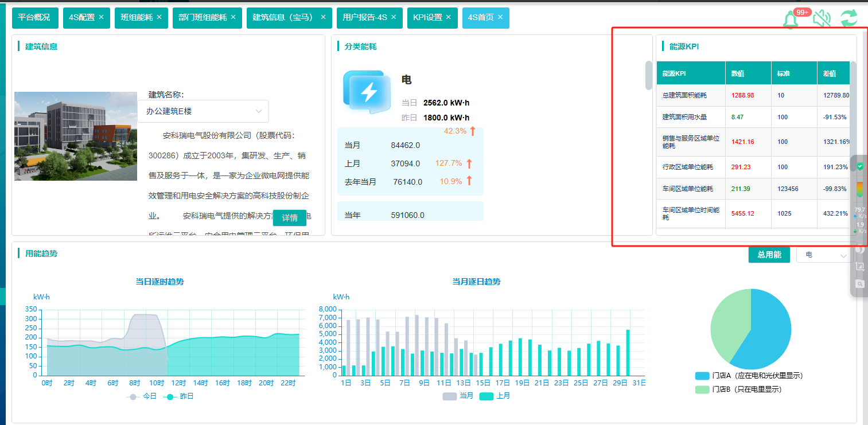Click the building photo thumbnail
This screenshot has height=425, width=868.
click(x=76, y=137)
